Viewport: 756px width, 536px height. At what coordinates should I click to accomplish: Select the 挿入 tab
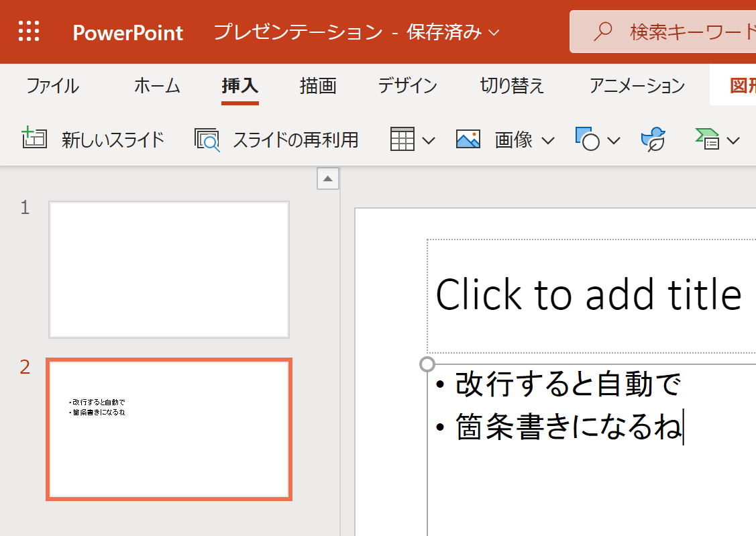[240, 86]
